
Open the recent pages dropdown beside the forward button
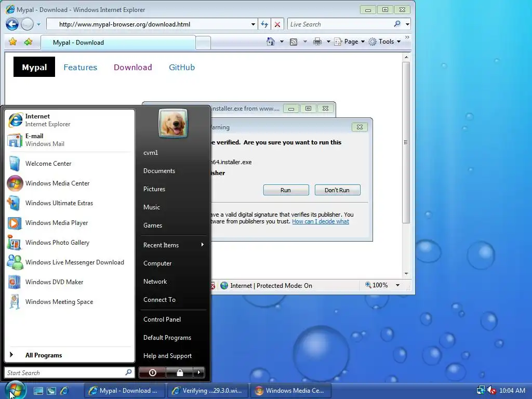click(x=38, y=24)
